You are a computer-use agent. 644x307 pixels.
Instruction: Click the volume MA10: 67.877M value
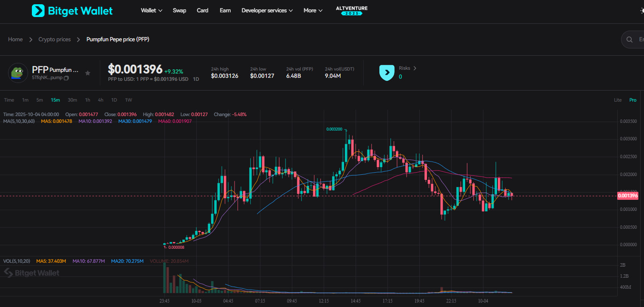tap(88, 261)
